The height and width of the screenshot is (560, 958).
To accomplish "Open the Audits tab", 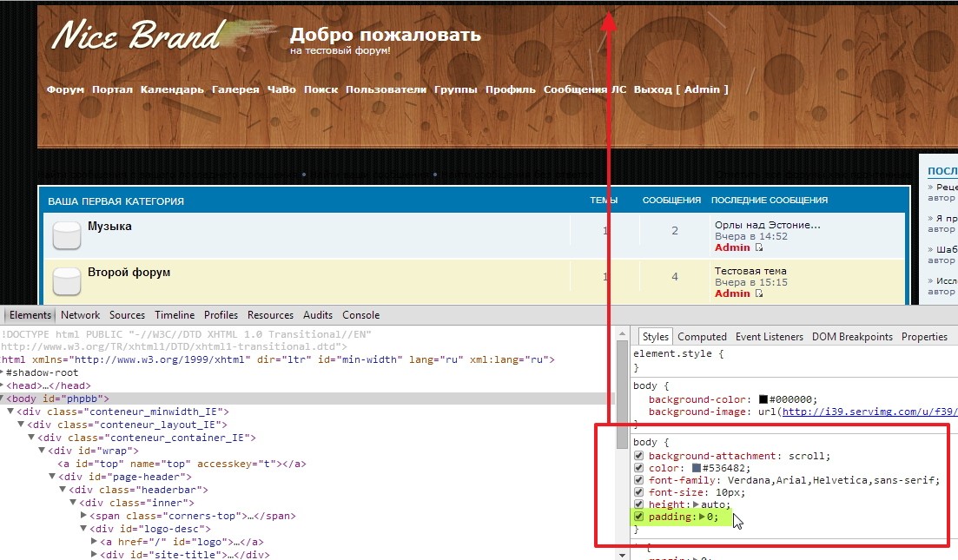I will tap(318, 315).
